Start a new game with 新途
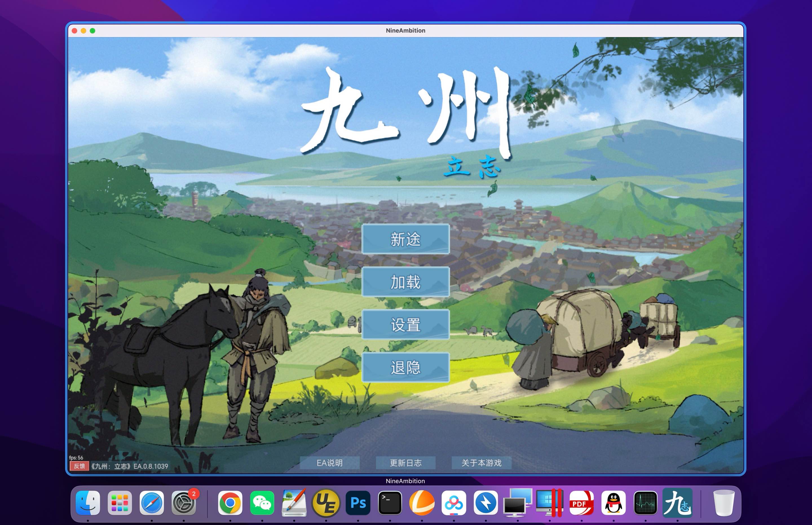Image resolution: width=812 pixels, height=525 pixels. pos(405,239)
